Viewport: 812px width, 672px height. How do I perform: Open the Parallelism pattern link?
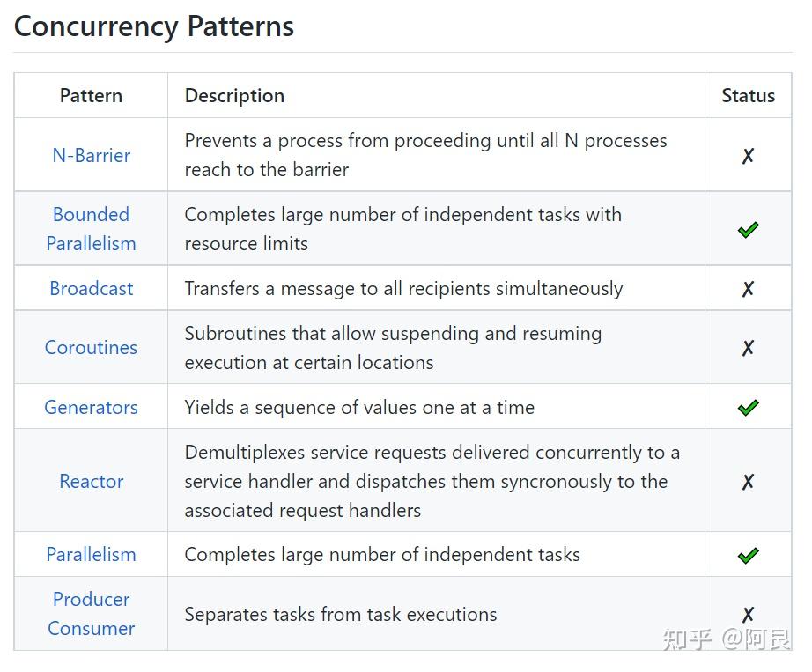click(91, 555)
